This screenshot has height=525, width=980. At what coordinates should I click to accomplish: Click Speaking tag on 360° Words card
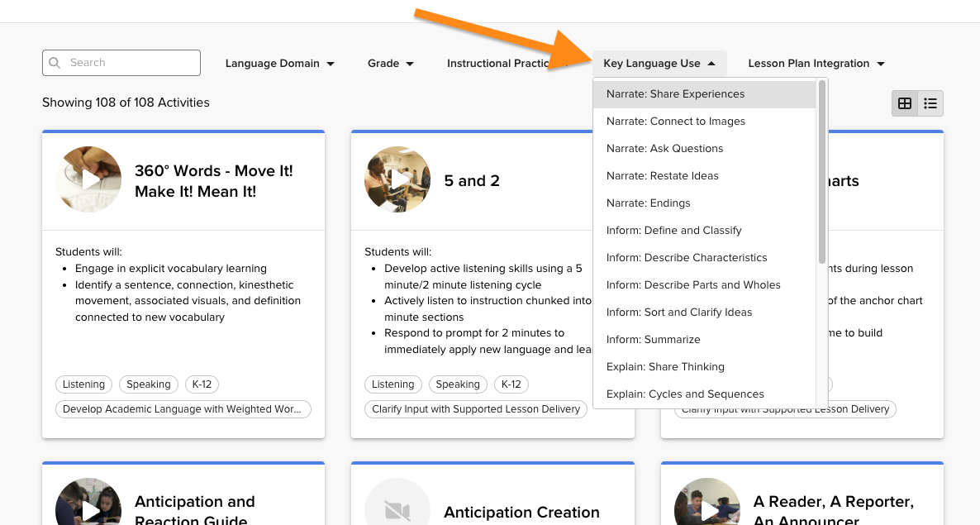click(x=149, y=384)
